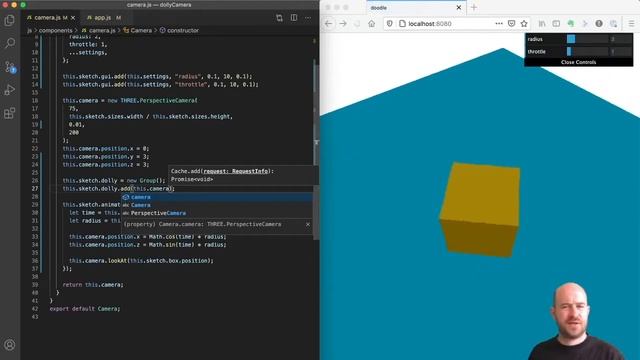Click 'this.sketch.dolly = new Group();' line
Screen dimensions: 640x360
click(114, 180)
